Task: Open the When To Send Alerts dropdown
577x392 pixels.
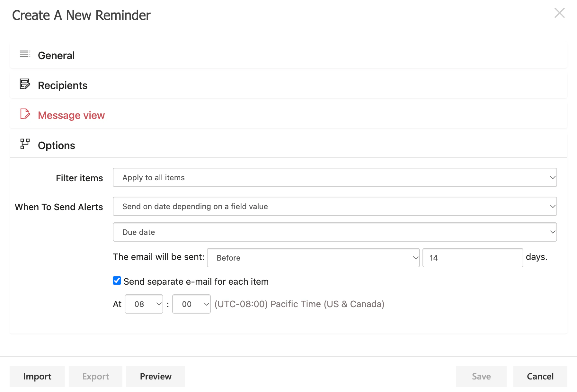Action: (x=335, y=206)
